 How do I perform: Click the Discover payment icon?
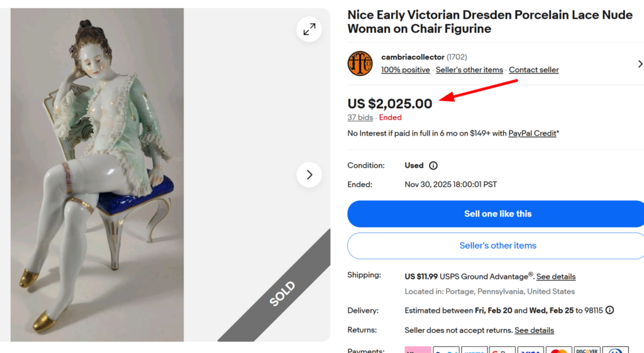tap(587, 349)
